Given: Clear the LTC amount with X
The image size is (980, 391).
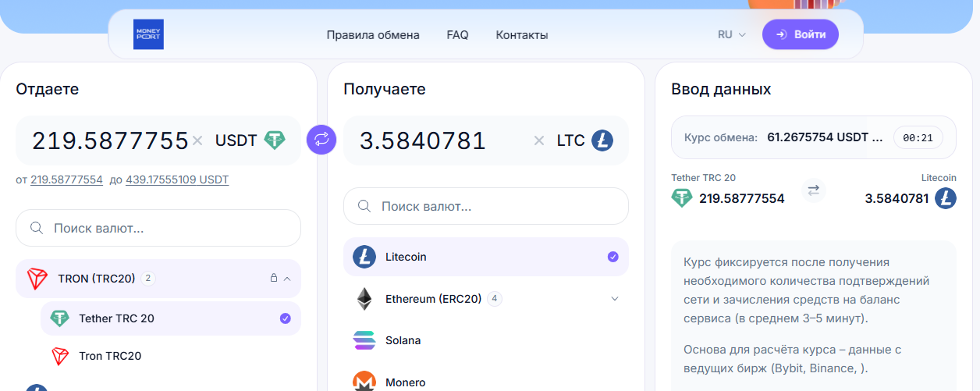Looking at the screenshot, I should tap(539, 140).
